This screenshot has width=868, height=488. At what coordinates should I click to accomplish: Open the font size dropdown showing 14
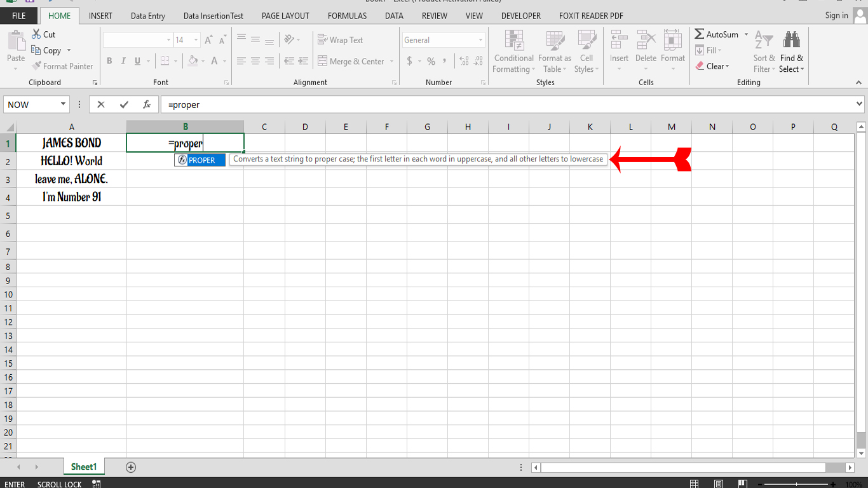(194, 40)
